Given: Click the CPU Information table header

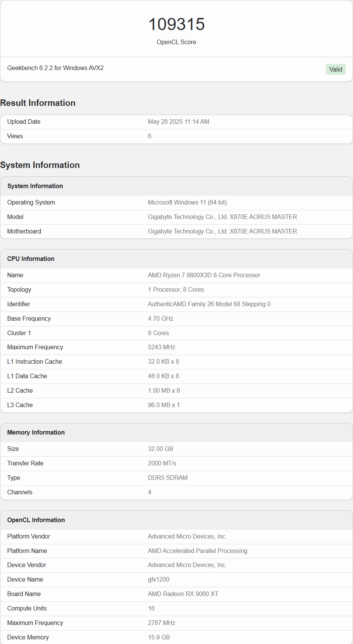Looking at the screenshot, I should [x=31, y=259].
